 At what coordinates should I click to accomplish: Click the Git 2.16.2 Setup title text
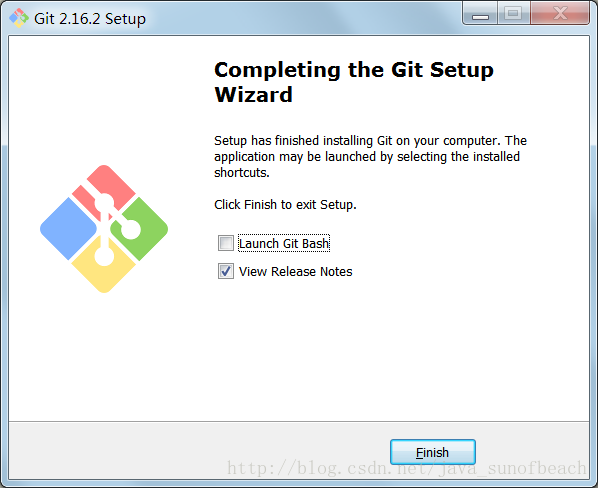tap(90, 18)
